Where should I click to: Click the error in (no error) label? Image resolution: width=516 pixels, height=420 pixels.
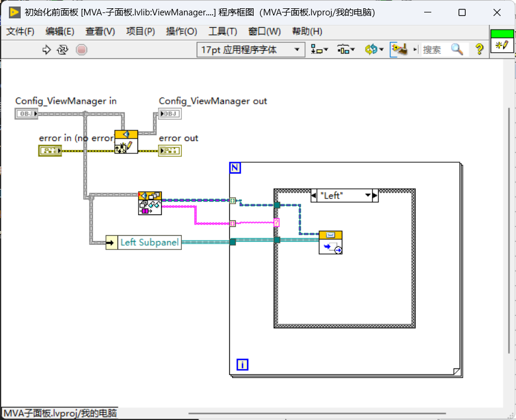[76, 138]
